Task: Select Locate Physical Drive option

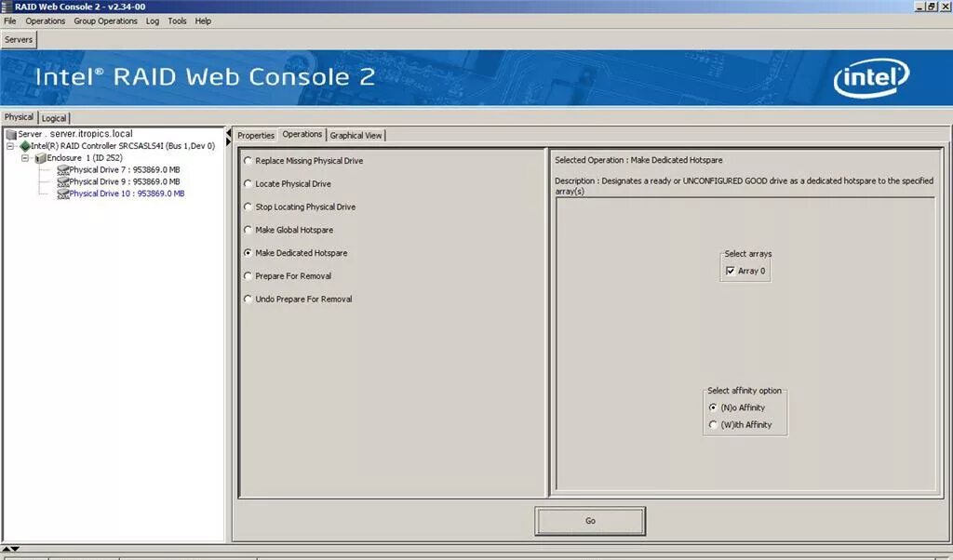Action: pos(288,184)
